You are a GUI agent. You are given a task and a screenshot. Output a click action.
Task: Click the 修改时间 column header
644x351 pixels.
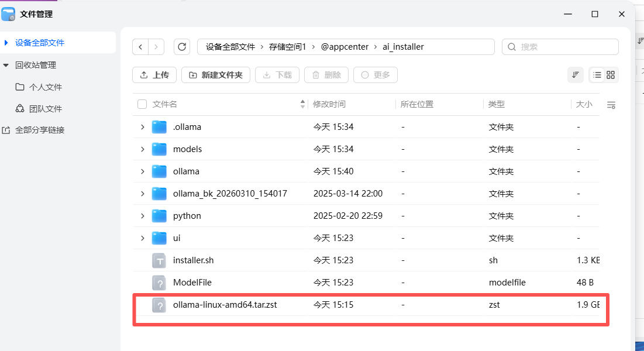point(329,104)
